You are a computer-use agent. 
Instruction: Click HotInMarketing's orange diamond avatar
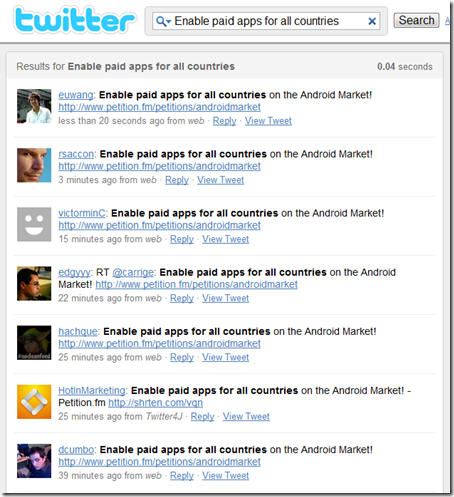click(x=34, y=402)
